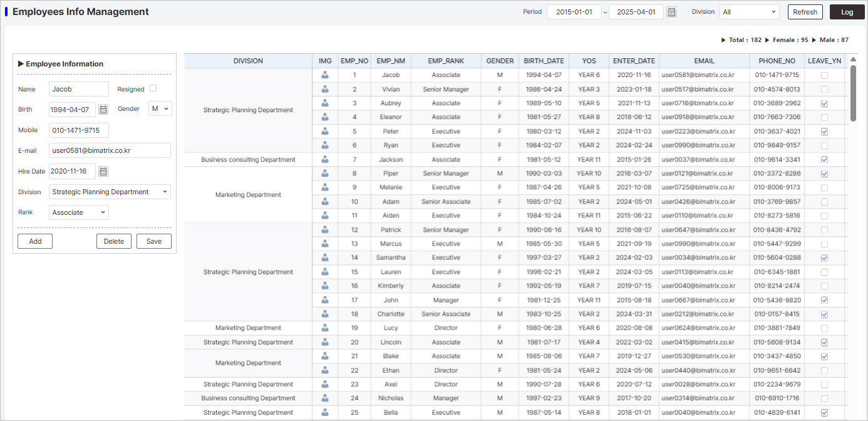Tick the Resigned checkbox
Screen dimensions: 868x421
153,88
